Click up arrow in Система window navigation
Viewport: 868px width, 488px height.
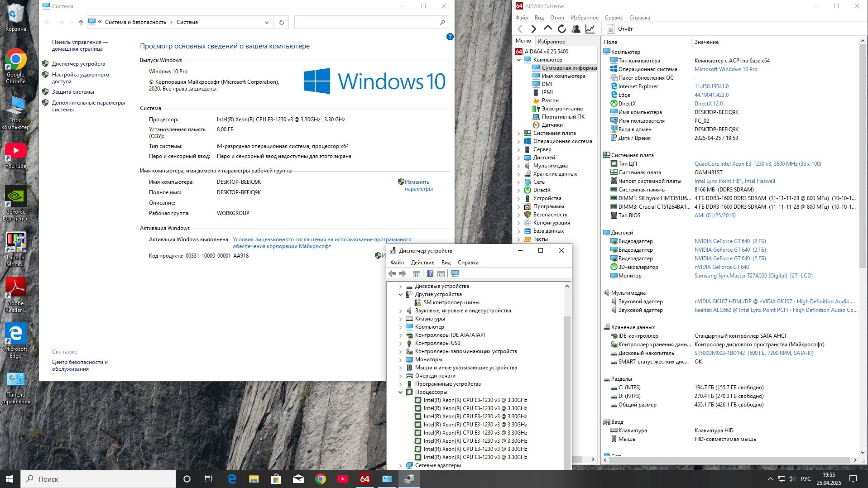81,22
